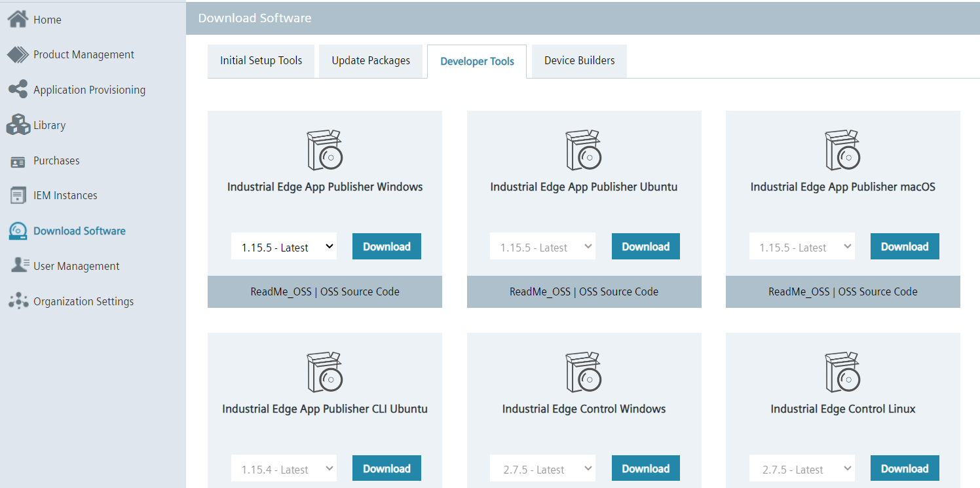Expand the App Publisher CLI Ubuntu version selector

point(284,468)
